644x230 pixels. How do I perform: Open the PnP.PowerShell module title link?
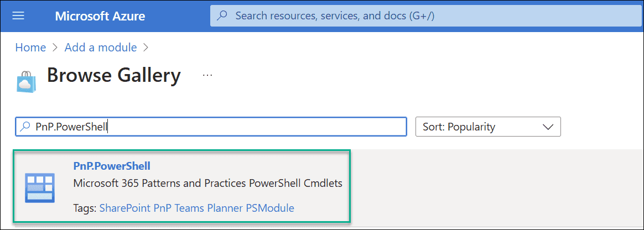pos(112,166)
